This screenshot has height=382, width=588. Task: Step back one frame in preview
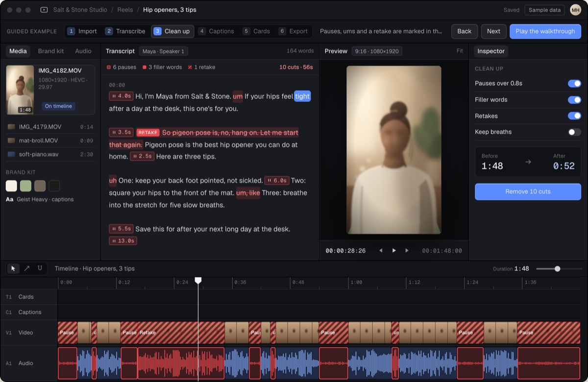381,250
